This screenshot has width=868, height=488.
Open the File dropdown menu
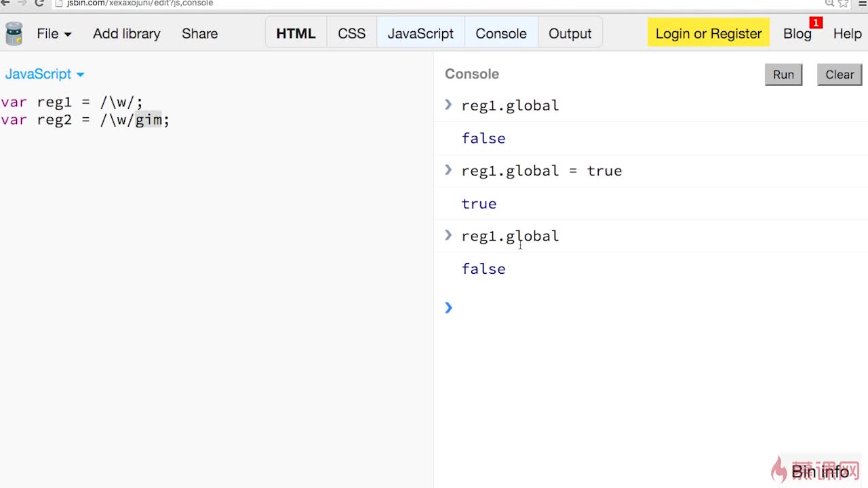pos(54,33)
